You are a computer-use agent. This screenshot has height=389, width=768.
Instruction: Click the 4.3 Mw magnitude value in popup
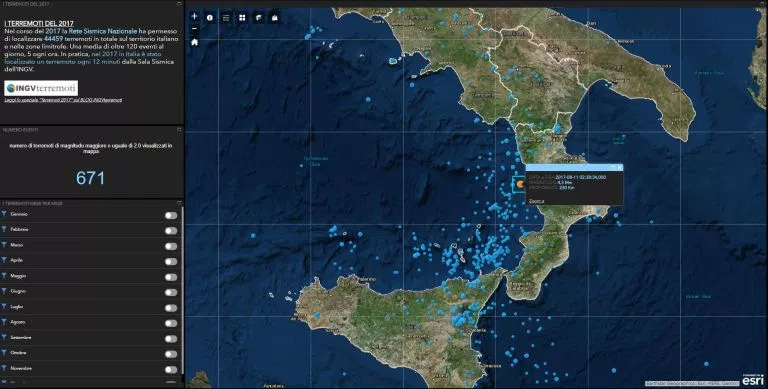click(x=564, y=182)
